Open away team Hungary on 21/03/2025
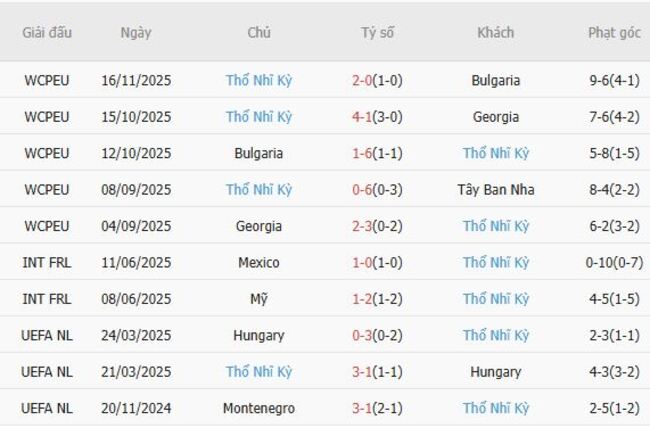The height and width of the screenshot is (428, 650). [495, 372]
